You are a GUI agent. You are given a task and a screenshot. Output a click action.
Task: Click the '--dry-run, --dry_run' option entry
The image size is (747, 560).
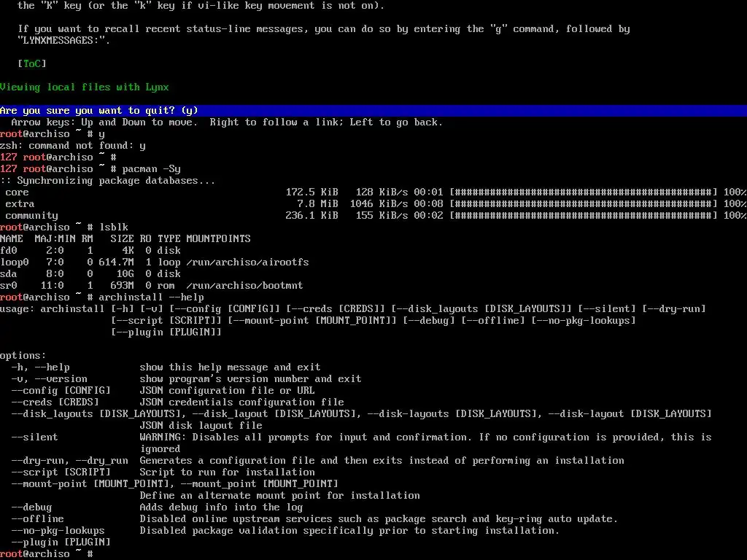pos(70,461)
